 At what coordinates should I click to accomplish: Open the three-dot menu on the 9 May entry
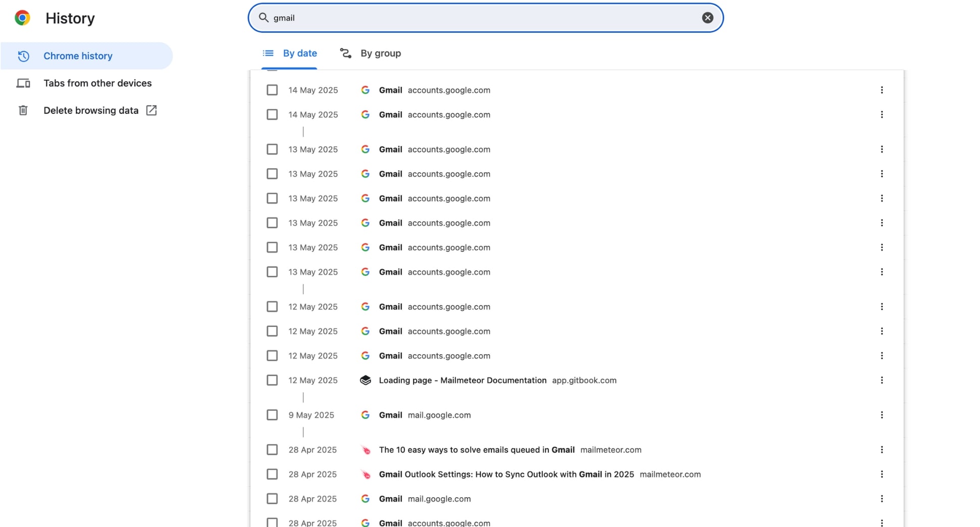coord(882,415)
